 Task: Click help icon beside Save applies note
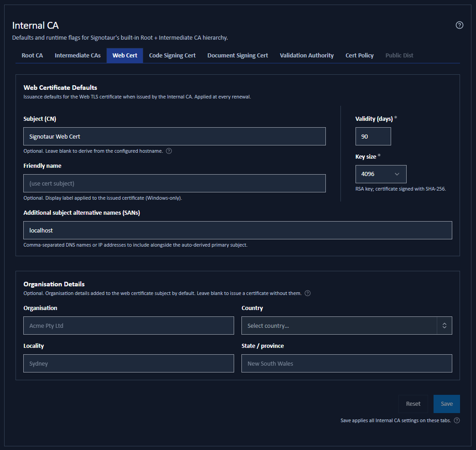pyautogui.click(x=457, y=420)
